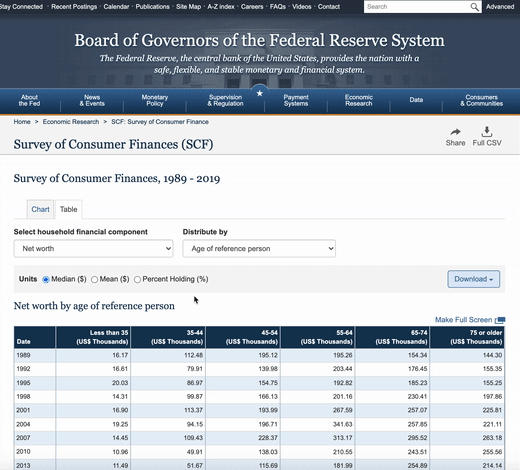Screen dimensions: 520x470
Task: Open the Consumers & Communities menu
Action: [x=482, y=100]
